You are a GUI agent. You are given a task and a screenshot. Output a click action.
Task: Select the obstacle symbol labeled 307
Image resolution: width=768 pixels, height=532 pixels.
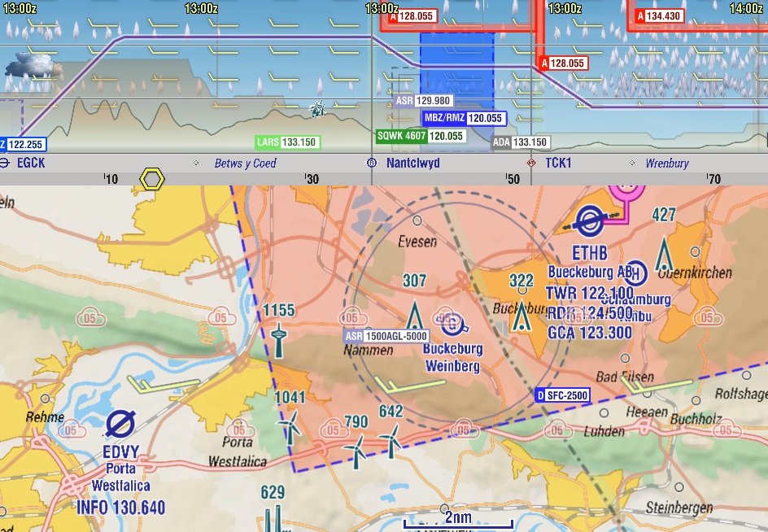click(414, 315)
